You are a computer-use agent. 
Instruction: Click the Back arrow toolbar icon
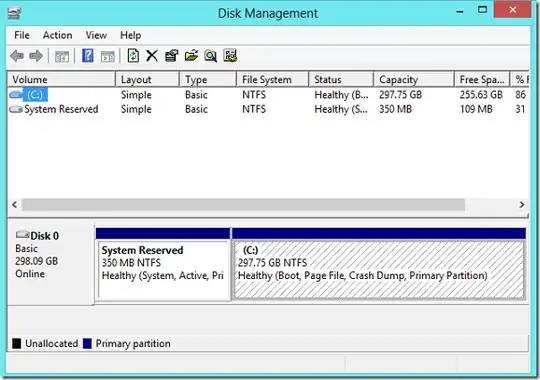tap(17, 55)
